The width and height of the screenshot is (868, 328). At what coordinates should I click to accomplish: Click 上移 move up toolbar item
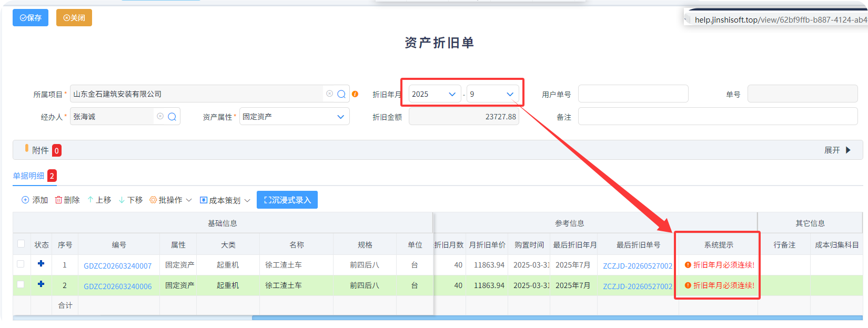(99, 200)
